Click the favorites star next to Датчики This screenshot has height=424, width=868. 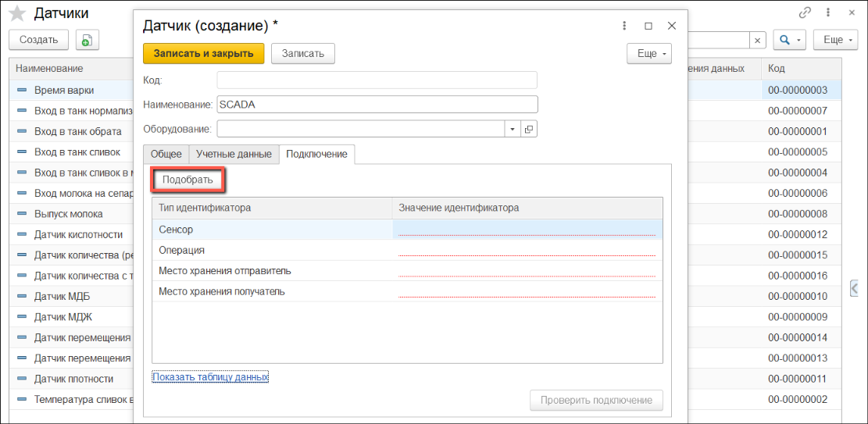click(x=17, y=13)
